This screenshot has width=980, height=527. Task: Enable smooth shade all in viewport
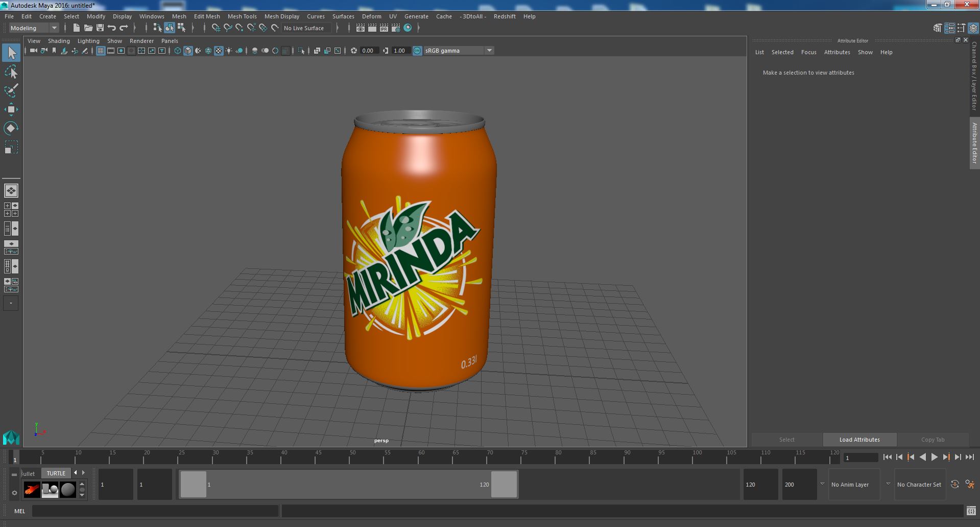(188, 51)
